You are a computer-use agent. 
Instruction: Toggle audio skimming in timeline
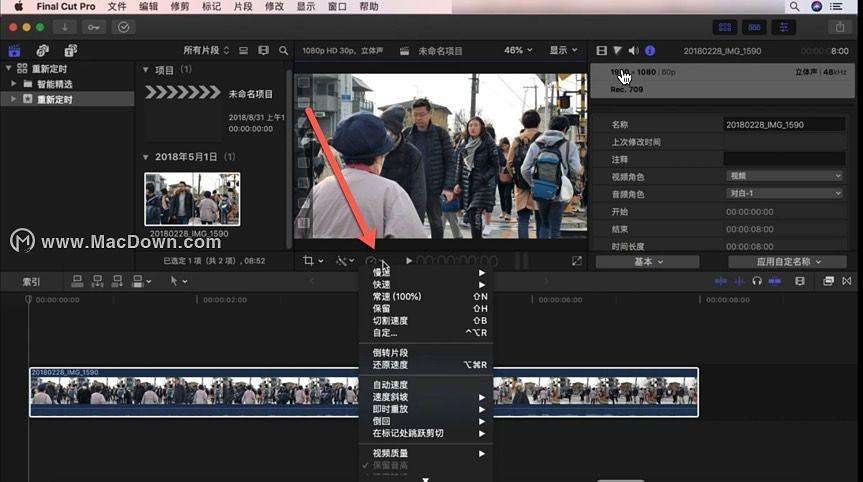click(x=739, y=281)
